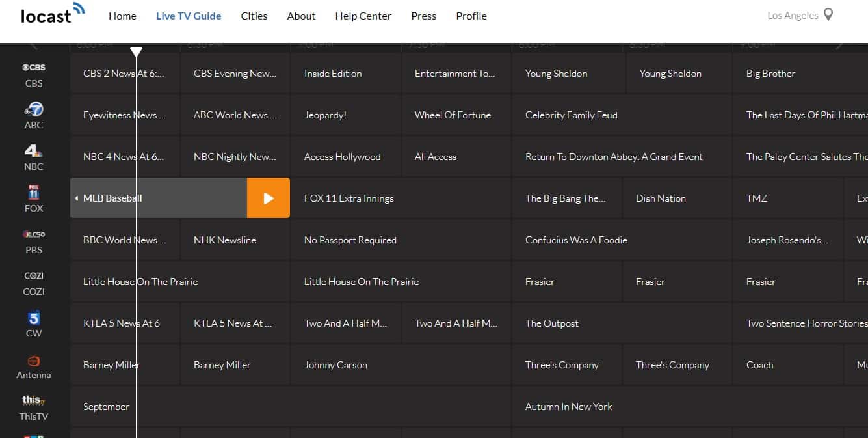
Task: Open the Cities page
Action: (254, 16)
